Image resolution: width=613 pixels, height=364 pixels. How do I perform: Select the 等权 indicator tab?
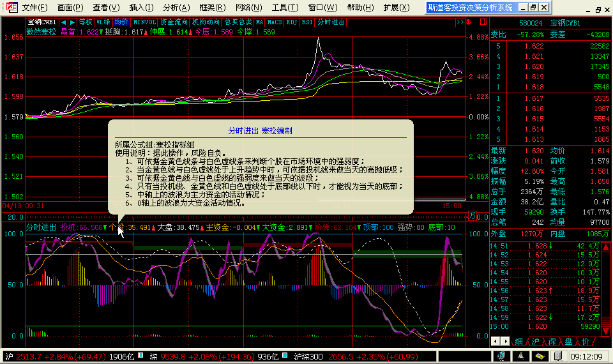pyautogui.click(x=86, y=22)
